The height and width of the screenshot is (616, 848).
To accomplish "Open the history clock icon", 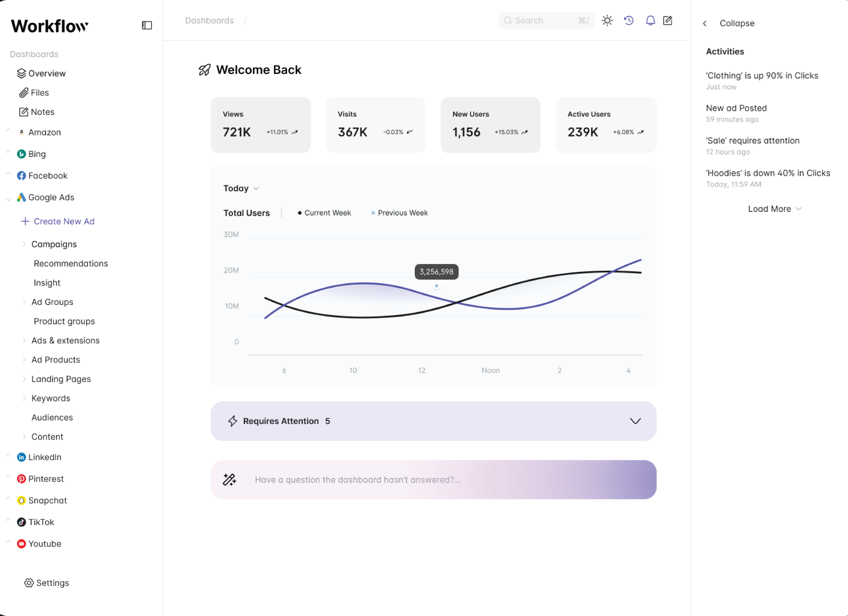I will [629, 20].
